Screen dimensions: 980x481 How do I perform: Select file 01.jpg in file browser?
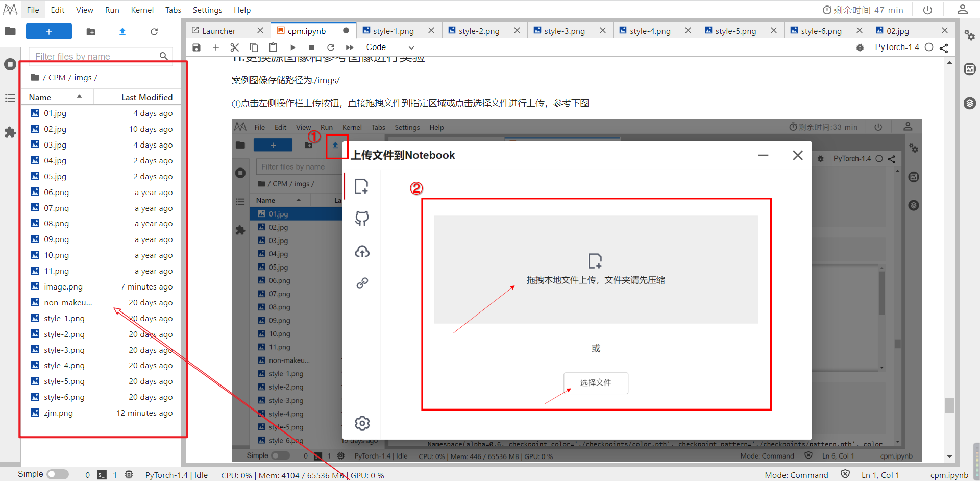click(x=102, y=113)
